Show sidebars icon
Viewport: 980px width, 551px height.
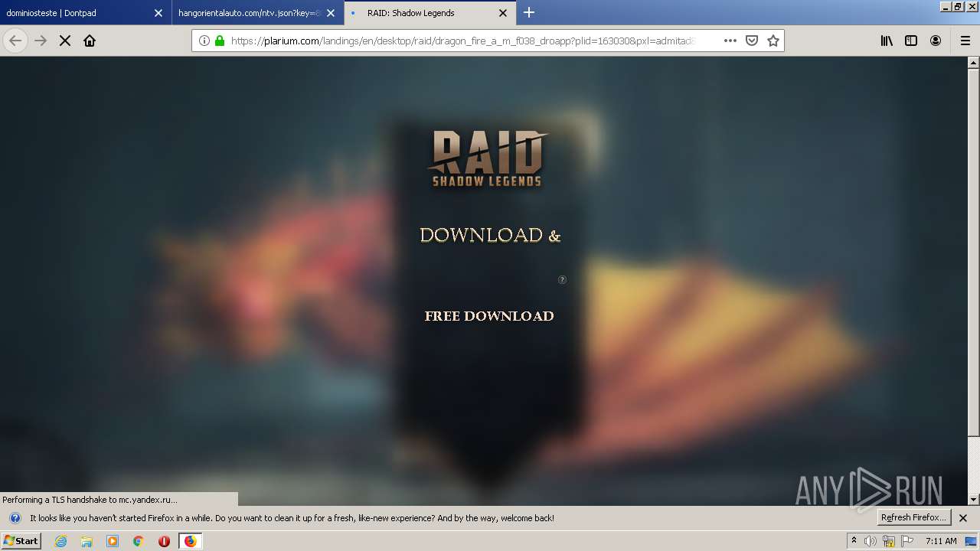(x=911, y=41)
